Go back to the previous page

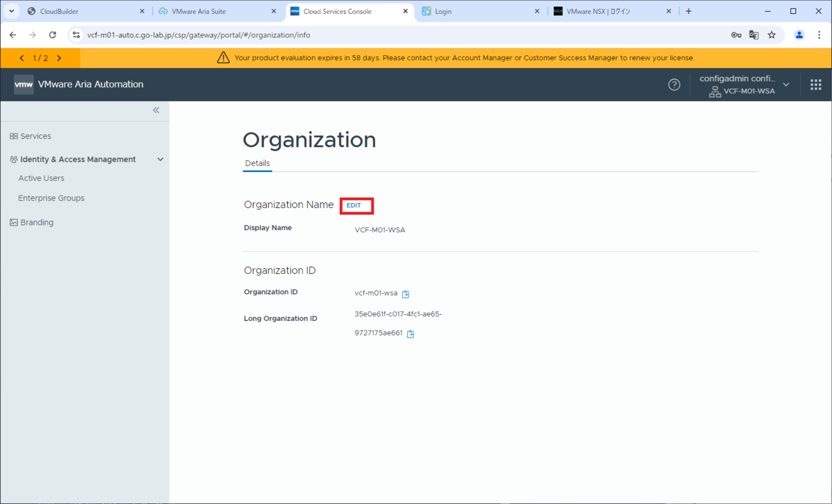point(13,35)
